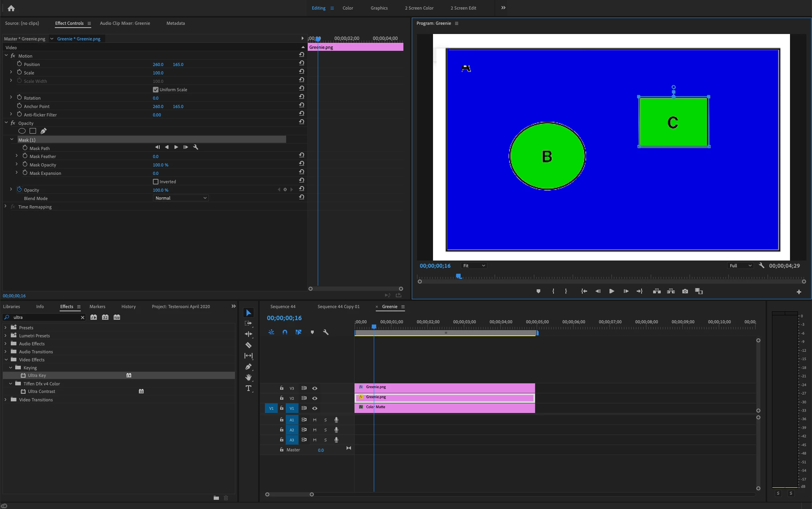Select the Ripple Edit tool
This screenshot has height=509, width=812.
tap(249, 334)
